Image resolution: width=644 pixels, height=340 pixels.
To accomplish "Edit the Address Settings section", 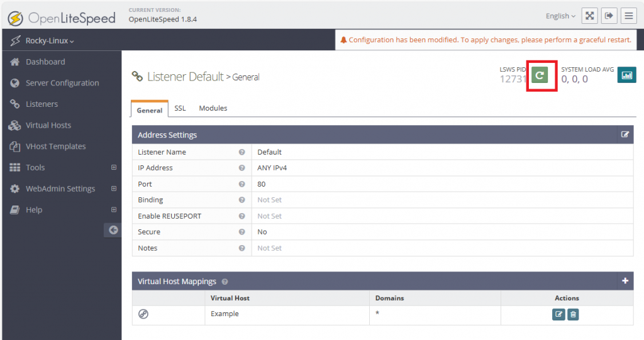I will pyautogui.click(x=625, y=134).
